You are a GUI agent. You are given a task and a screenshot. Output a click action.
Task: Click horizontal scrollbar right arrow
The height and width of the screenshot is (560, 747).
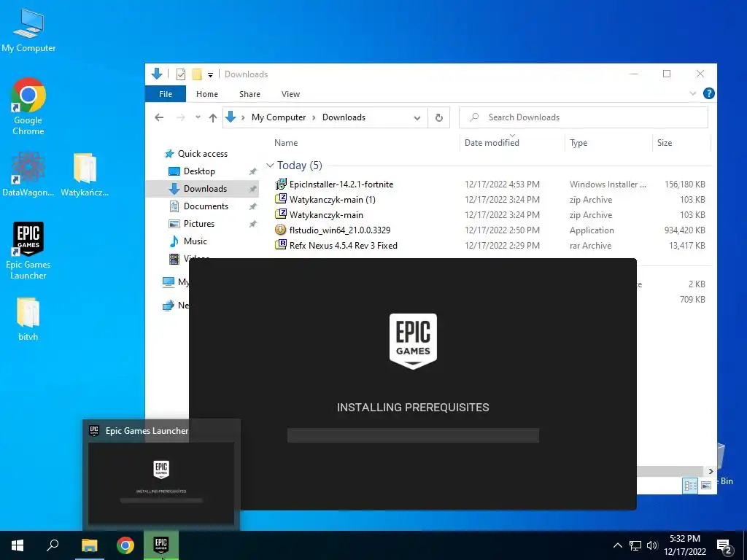711,471
